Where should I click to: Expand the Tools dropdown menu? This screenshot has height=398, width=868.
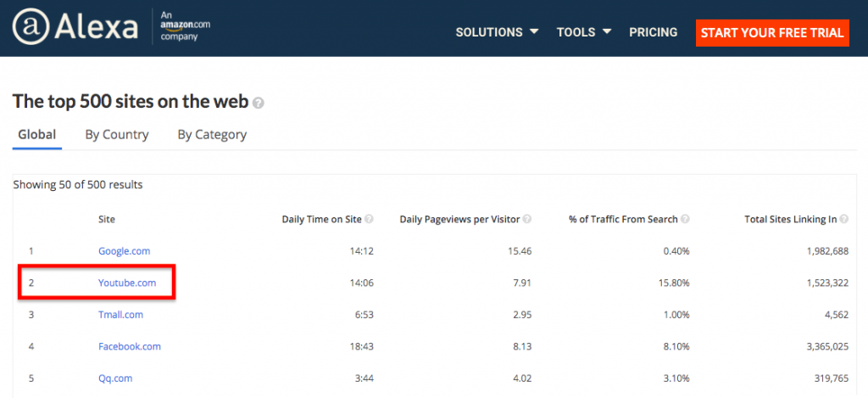click(583, 32)
